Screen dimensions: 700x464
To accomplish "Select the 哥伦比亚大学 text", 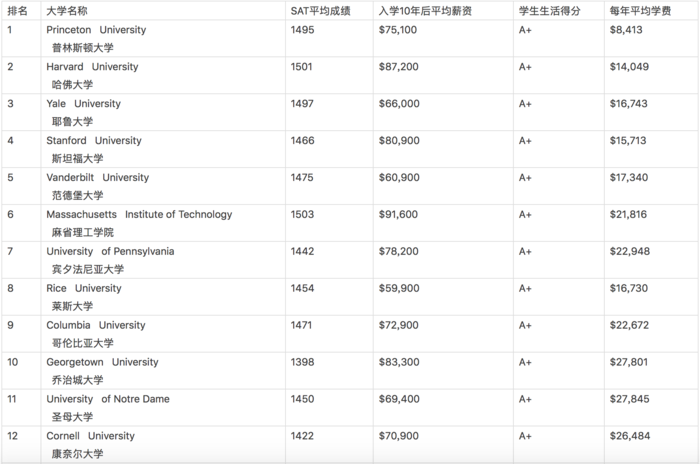I will [x=83, y=343].
